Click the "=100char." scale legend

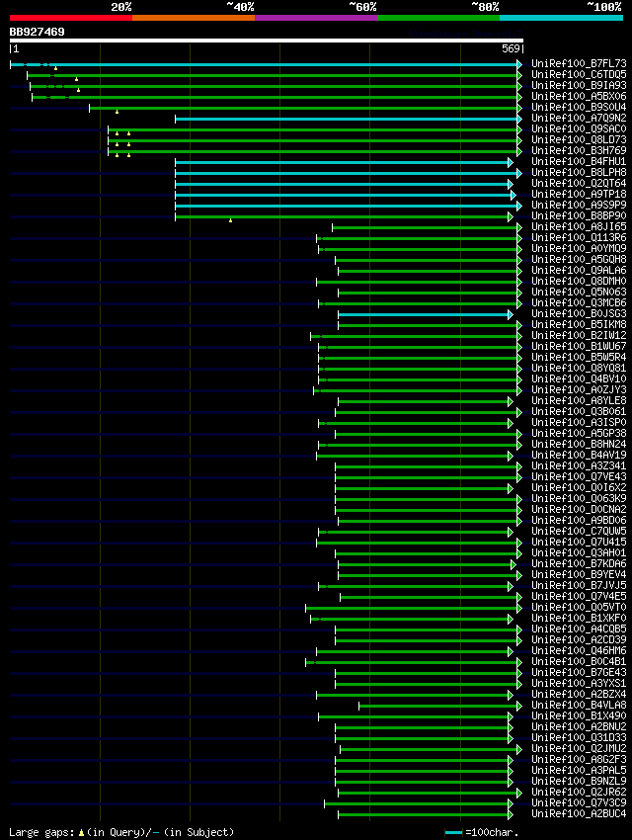pyautogui.click(x=482, y=832)
